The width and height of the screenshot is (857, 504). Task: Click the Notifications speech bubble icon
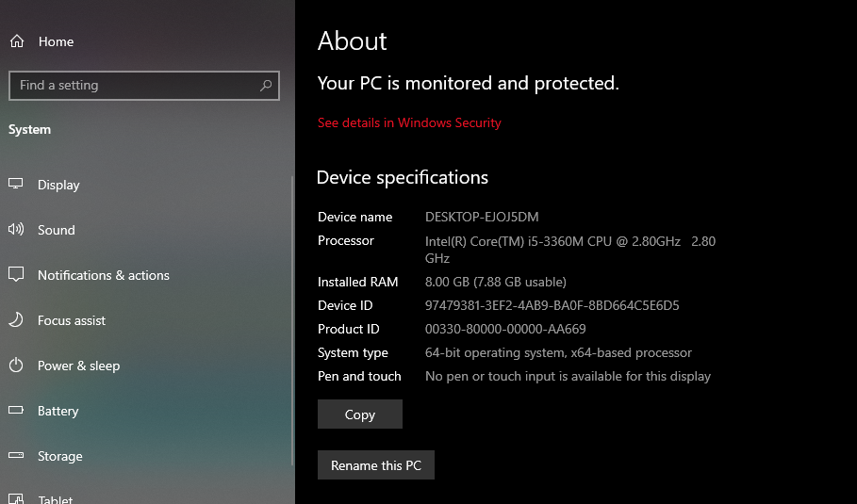[16, 274]
